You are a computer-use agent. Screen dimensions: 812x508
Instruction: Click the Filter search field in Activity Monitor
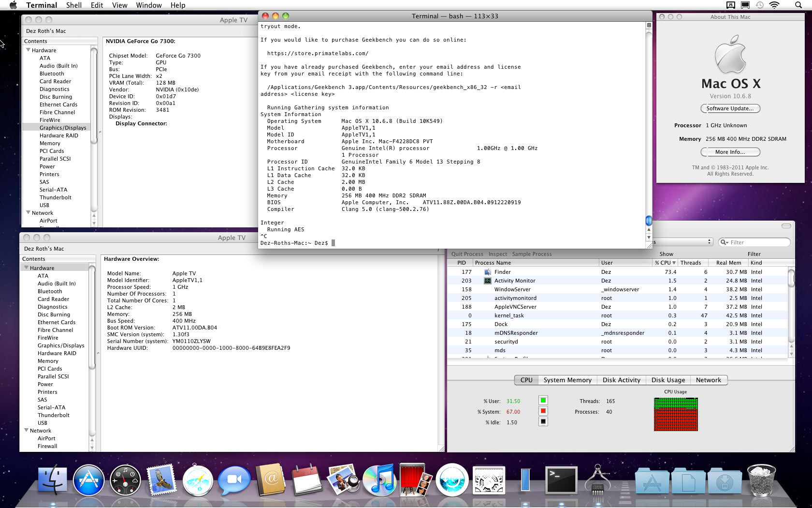point(754,242)
